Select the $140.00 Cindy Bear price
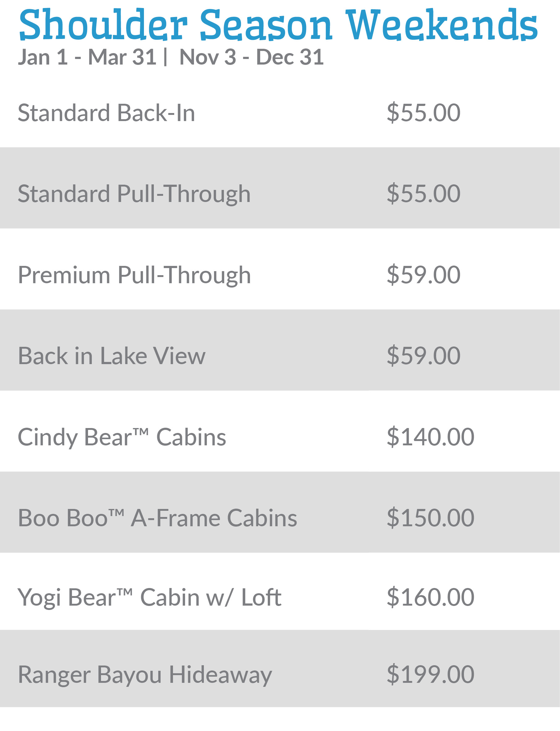The width and height of the screenshot is (560, 731). [430, 437]
